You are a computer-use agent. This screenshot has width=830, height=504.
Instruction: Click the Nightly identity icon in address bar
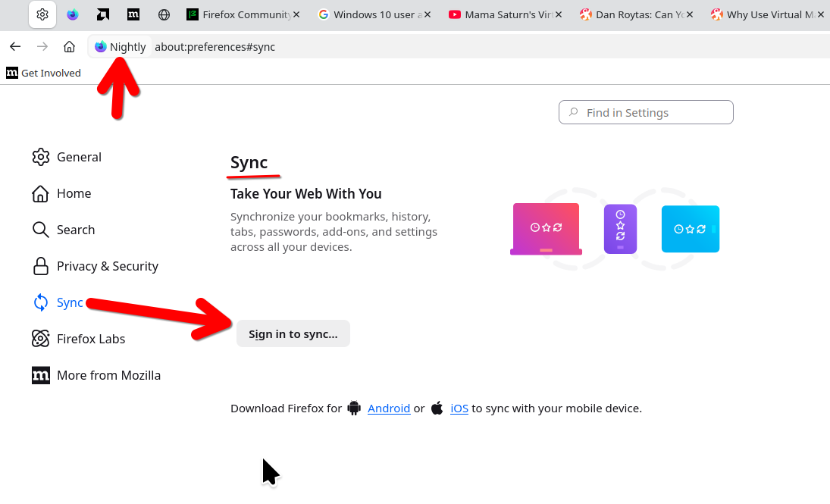121,47
